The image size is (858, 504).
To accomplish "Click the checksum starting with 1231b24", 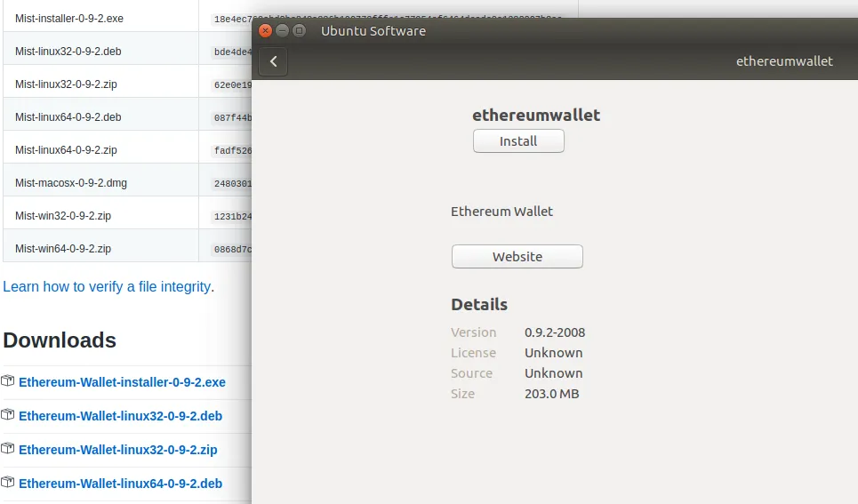I will 233,216.
